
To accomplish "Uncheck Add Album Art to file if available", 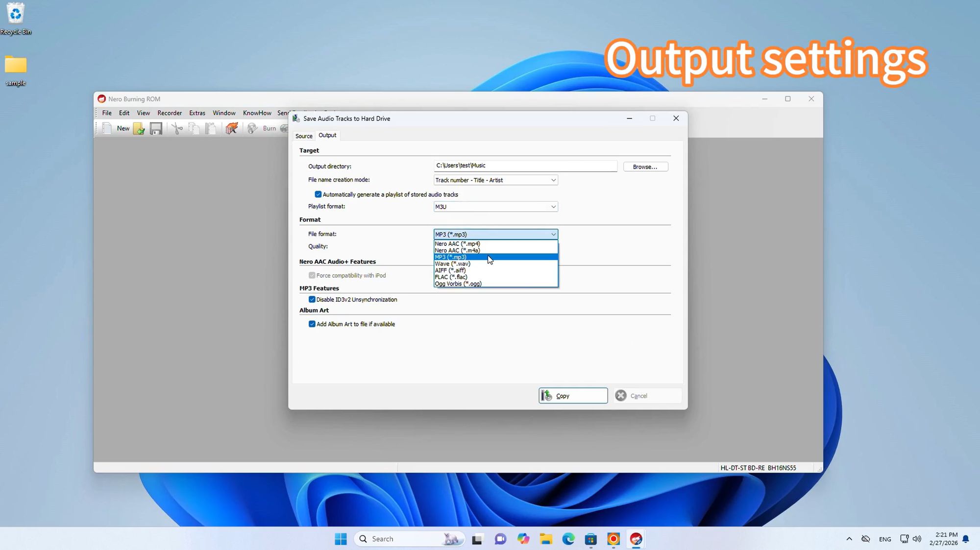I will (x=312, y=324).
